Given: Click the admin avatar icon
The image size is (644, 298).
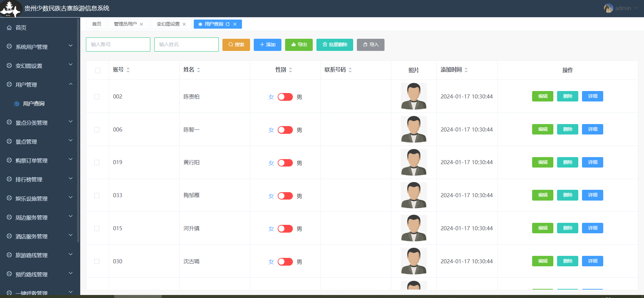Looking at the screenshot, I should click(x=608, y=8).
